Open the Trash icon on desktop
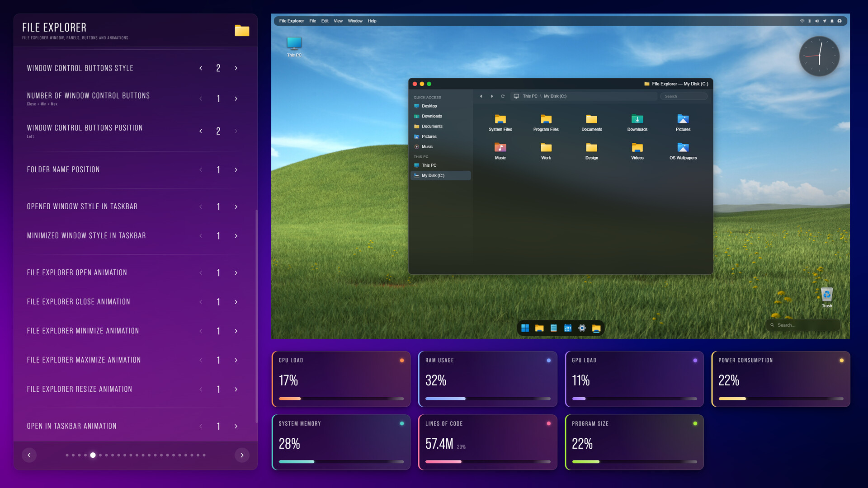This screenshot has height=488, width=868. 827,297
